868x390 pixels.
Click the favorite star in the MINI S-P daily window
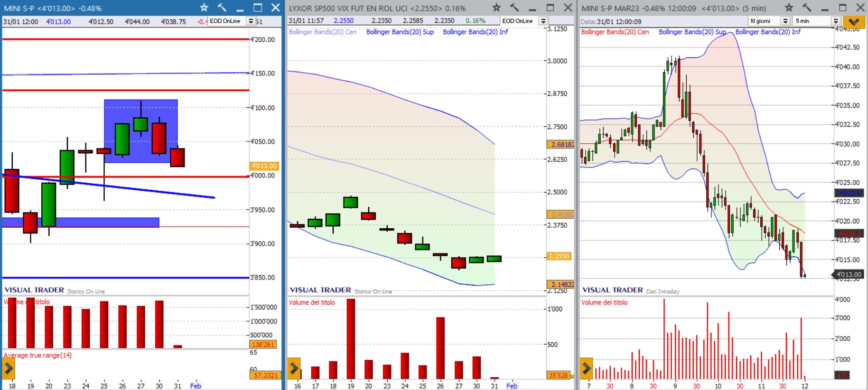coord(204,8)
